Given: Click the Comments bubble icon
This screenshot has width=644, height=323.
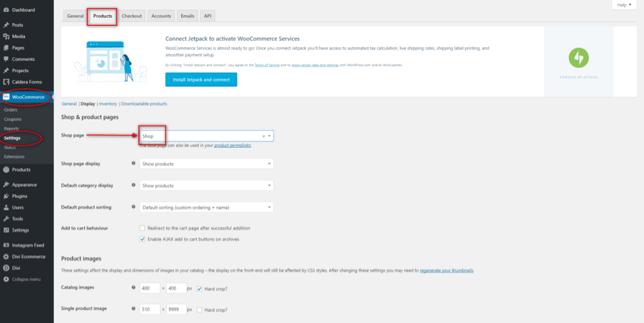Looking at the screenshot, I should [6, 59].
